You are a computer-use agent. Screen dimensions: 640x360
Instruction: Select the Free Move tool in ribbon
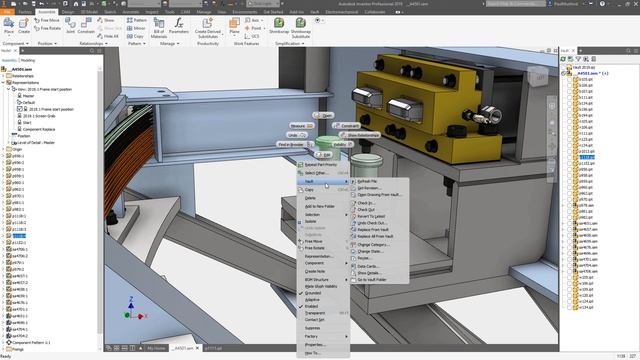(47, 20)
